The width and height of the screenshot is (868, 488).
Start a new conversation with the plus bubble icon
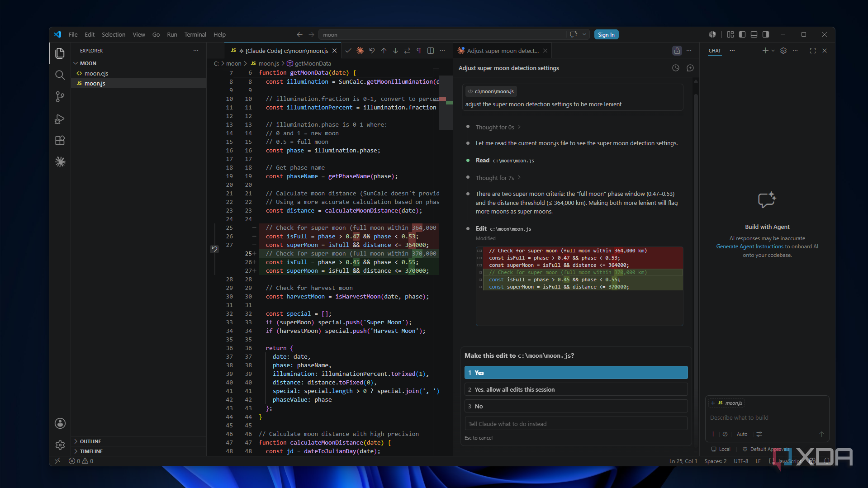tap(690, 68)
